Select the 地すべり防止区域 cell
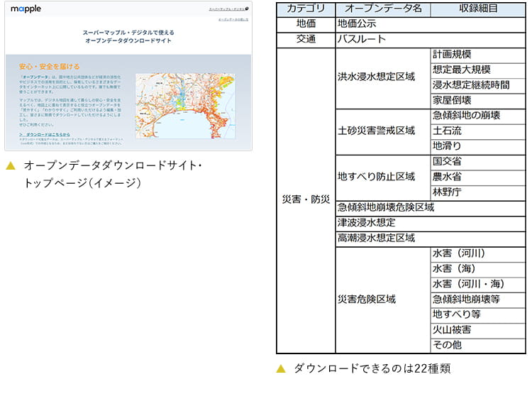 pyautogui.click(x=383, y=177)
